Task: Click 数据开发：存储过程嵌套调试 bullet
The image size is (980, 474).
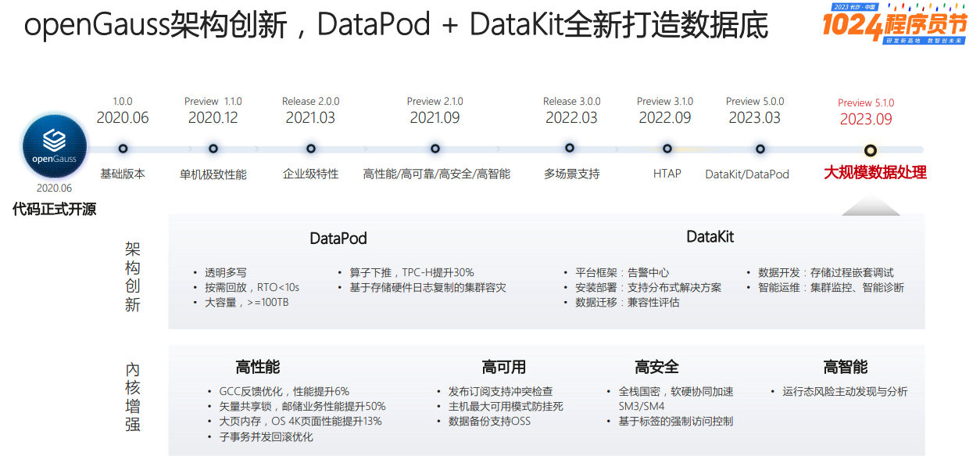Action: tap(826, 272)
